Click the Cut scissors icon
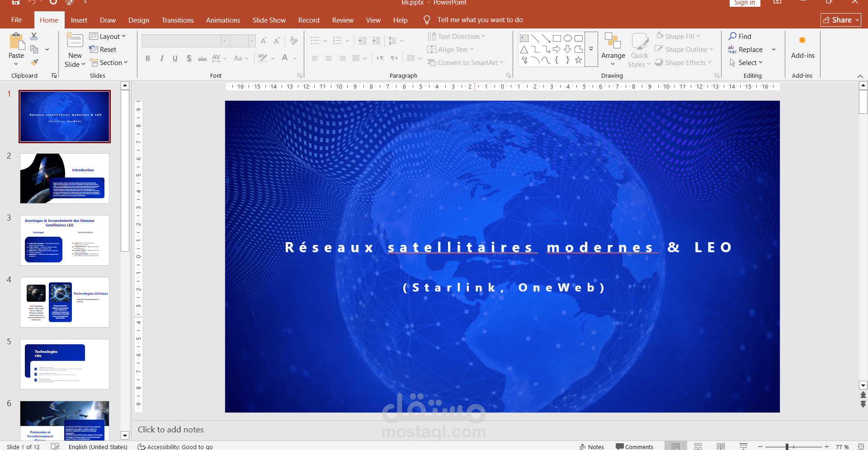The height and width of the screenshot is (450, 868). click(x=34, y=36)
